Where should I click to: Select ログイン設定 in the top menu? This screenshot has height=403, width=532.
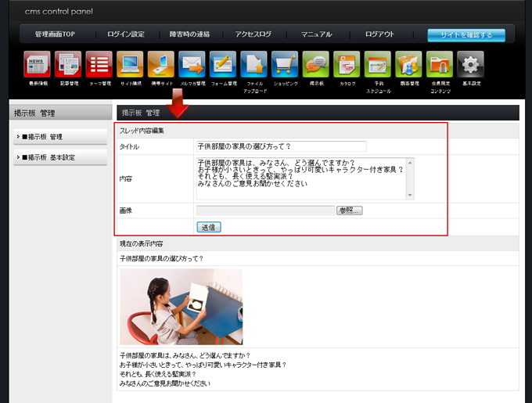[x=126, y=34]
